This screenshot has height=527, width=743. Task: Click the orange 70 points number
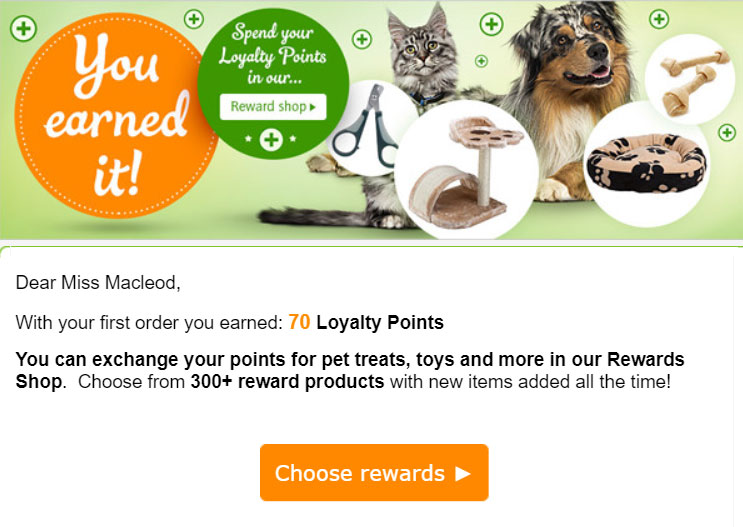pyautogui.click(x=299, y=322)
